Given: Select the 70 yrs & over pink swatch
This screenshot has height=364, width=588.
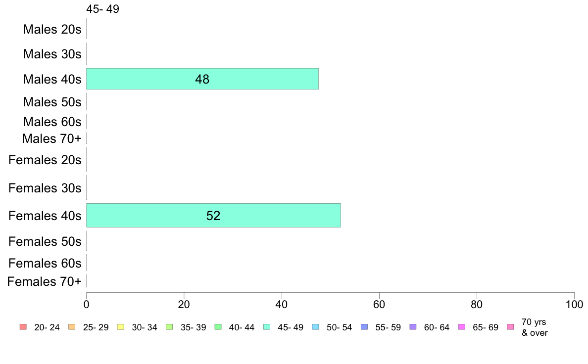Looking at the screenshot, I should point(510,327).
